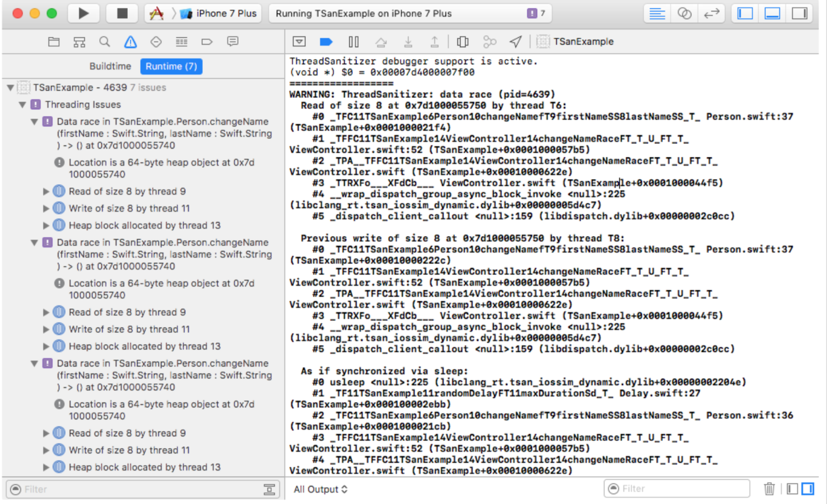Viewport: 827px width, 504px height.
Task: Click '(void *) $0 = 0x00007d4000007f00' line
Action: pos(382,72)
